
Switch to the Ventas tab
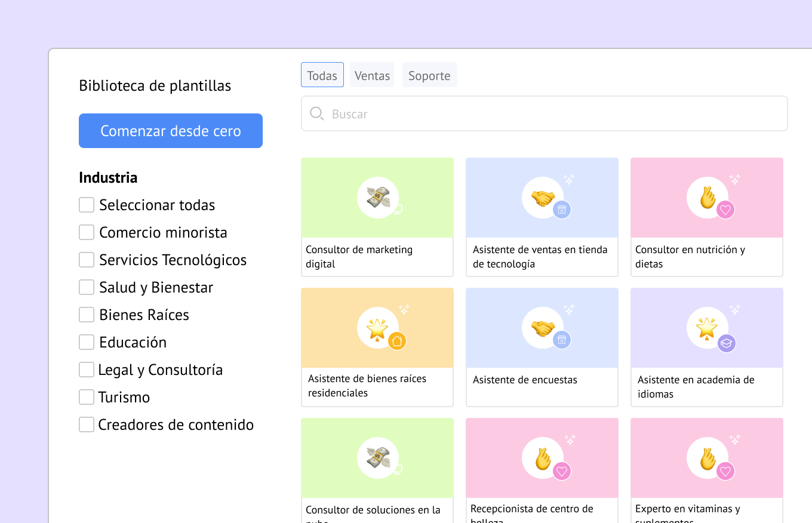pyautogui.click(x=372, y=75)
